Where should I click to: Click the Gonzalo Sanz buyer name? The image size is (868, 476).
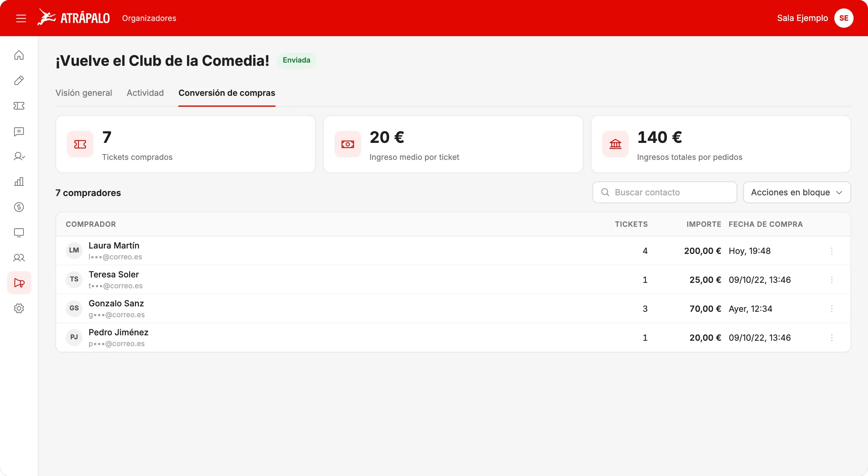116,303
